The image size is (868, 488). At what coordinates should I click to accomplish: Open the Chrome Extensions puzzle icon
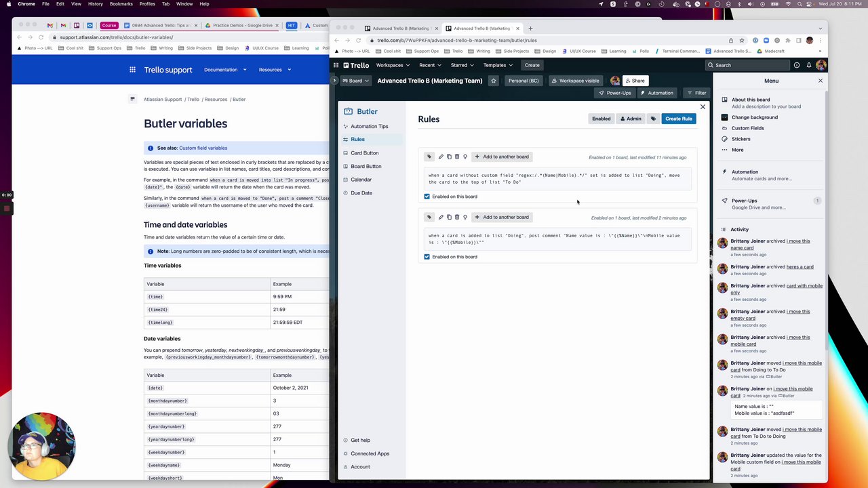pyautogui.click(x=788, y=40)
